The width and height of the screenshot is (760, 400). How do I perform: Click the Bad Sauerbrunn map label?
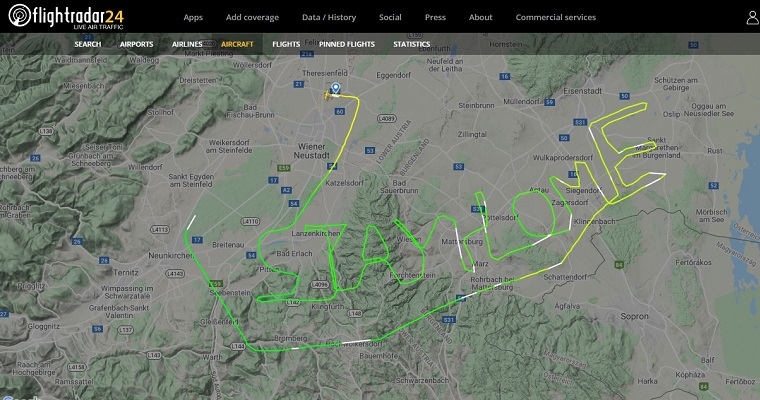coord(399,187)
